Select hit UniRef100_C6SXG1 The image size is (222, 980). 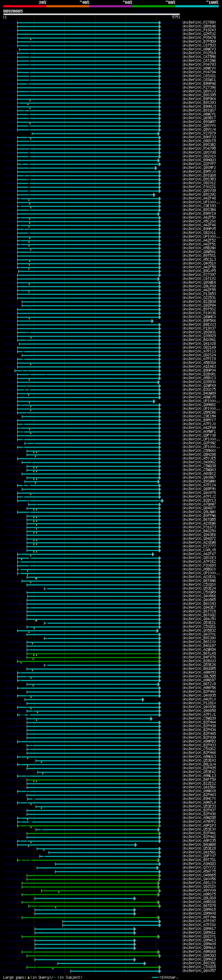[199, 76]
